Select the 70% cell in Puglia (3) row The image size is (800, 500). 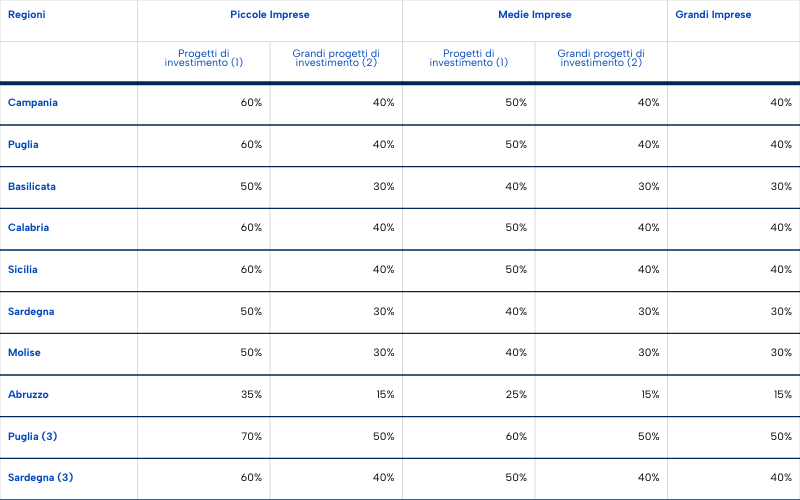click(251, 436)
